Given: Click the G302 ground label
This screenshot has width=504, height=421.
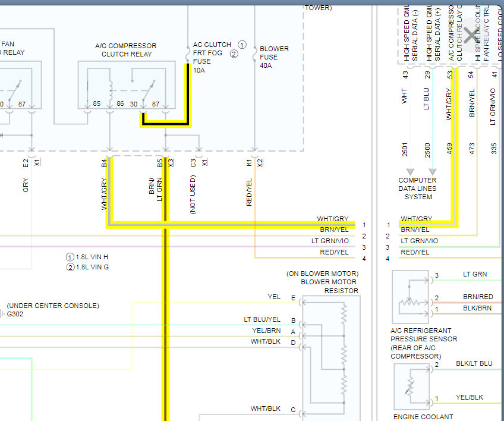Looking at the screenshot, I should 15,314.
